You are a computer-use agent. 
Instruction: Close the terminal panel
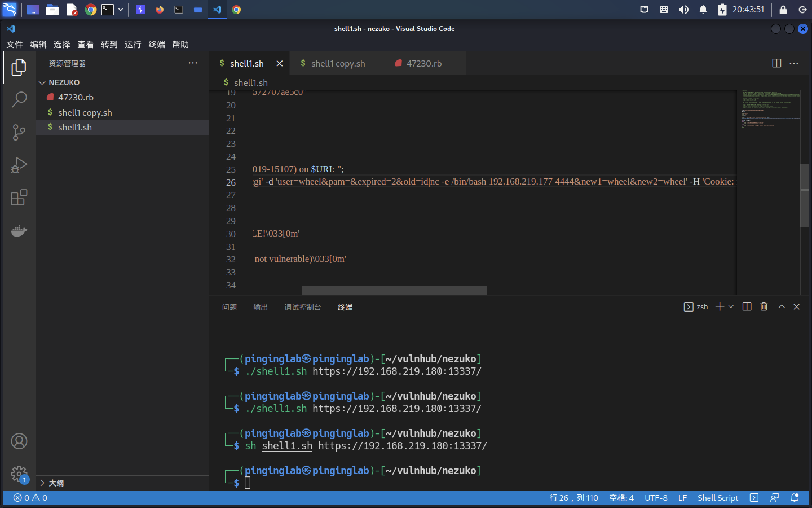pos(796,306)
